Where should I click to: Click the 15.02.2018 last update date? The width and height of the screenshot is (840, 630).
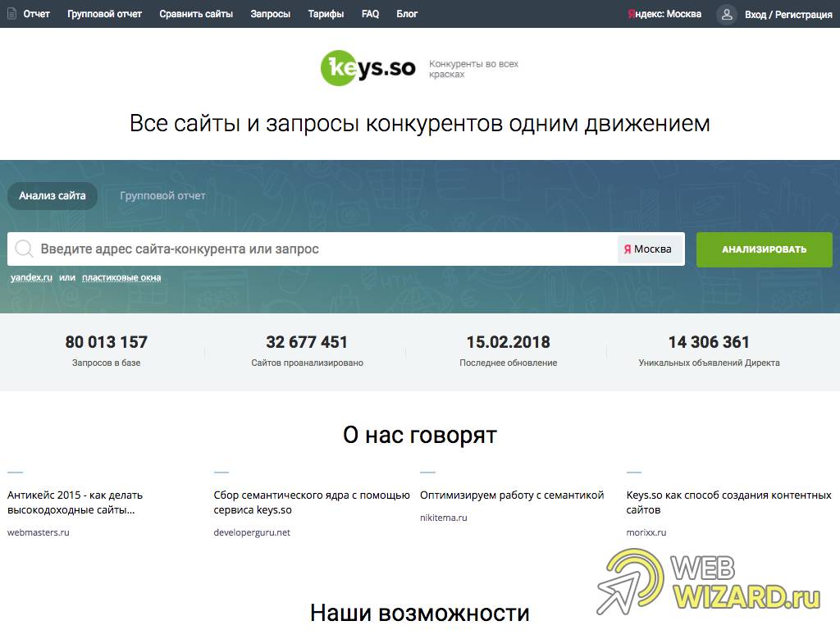[509, 342]
